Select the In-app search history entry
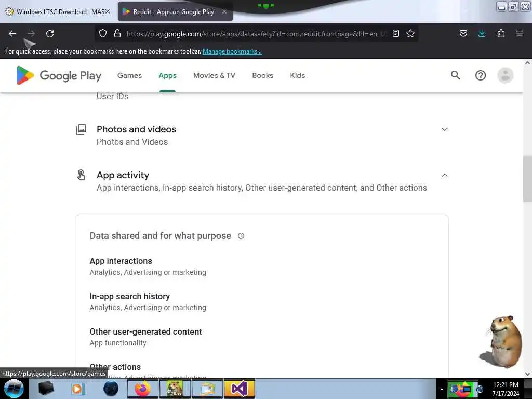Viewport: 532px width, 399px height. tap(129, 296)
